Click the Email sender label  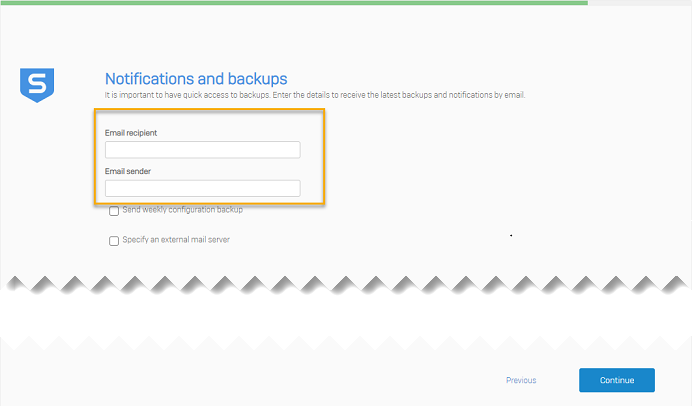pyautogui.click(x=127, y=171)
